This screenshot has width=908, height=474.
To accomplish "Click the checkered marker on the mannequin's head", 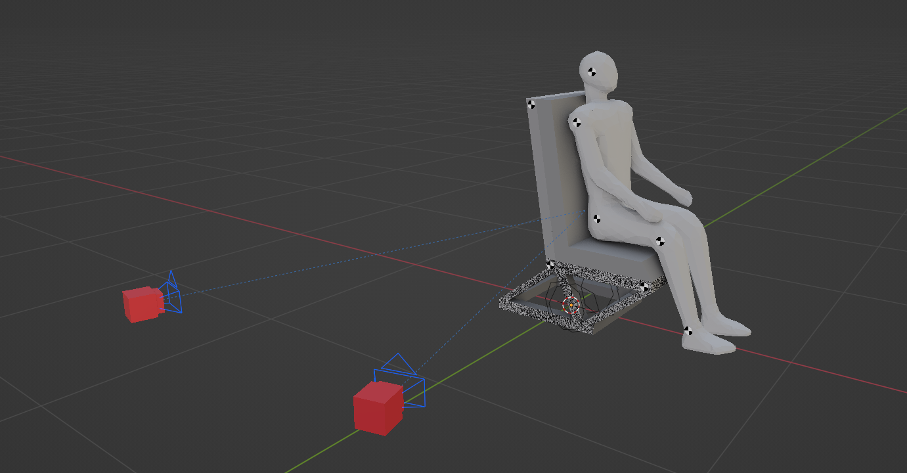I will click(x=591, y=72).
